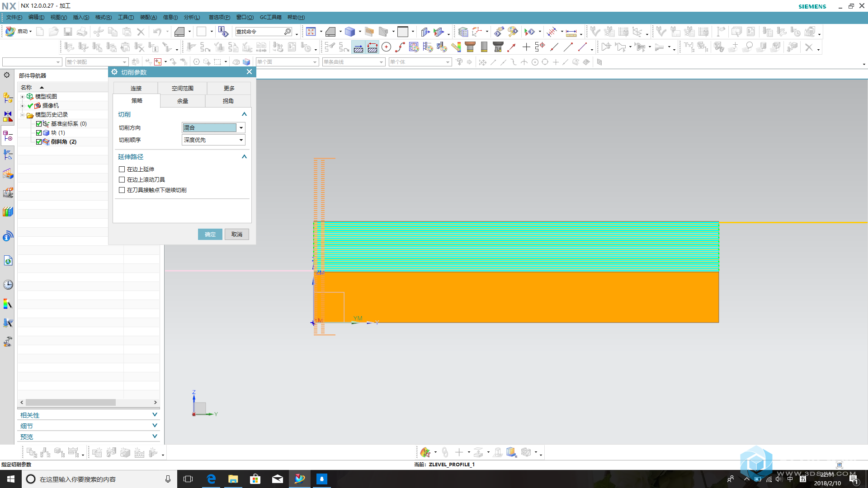Open the 单条曲线 curve rule dropdown
This screenshot has height=488, width=868.
[x=354, y=62]
